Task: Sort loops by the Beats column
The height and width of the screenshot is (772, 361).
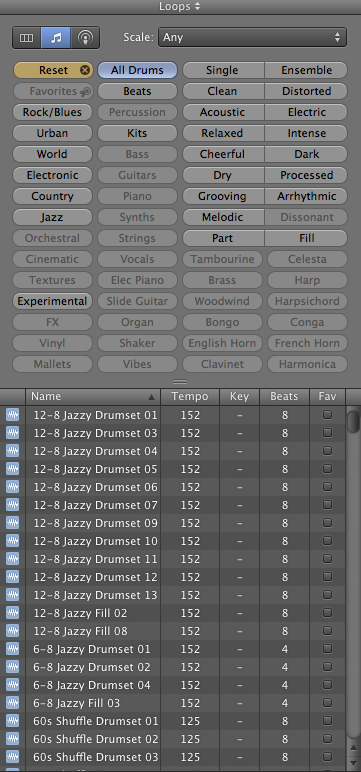Action: (284, 396)
